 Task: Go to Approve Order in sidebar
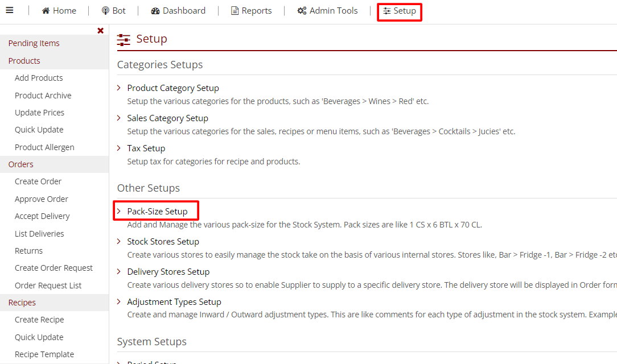coord(41,199)
